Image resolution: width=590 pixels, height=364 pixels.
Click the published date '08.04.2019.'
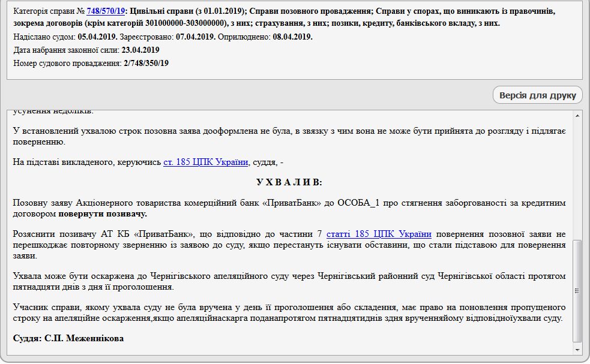click(293, 37)
